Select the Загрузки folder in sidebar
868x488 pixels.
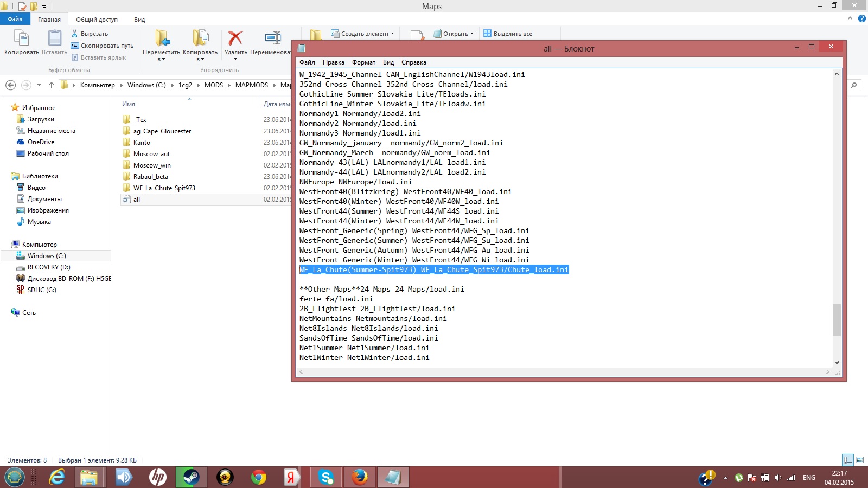point(41,119)
